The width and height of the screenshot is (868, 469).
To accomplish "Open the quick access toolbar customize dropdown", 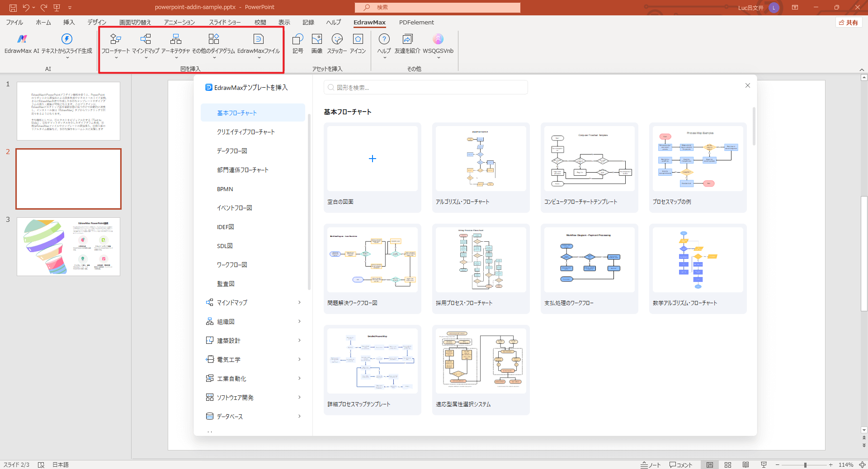I will click(70, 7).
